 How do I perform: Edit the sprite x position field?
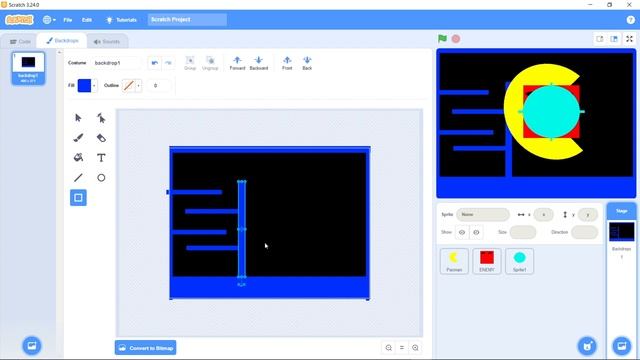click(543, 214)
